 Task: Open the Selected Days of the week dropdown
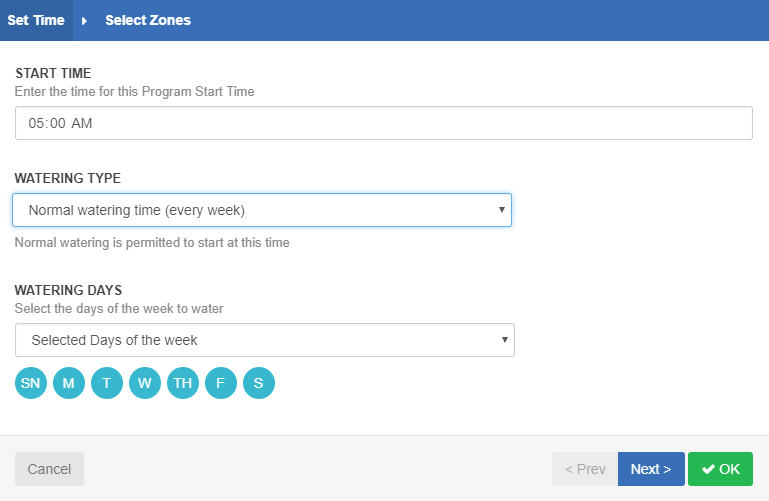point(265,340)
